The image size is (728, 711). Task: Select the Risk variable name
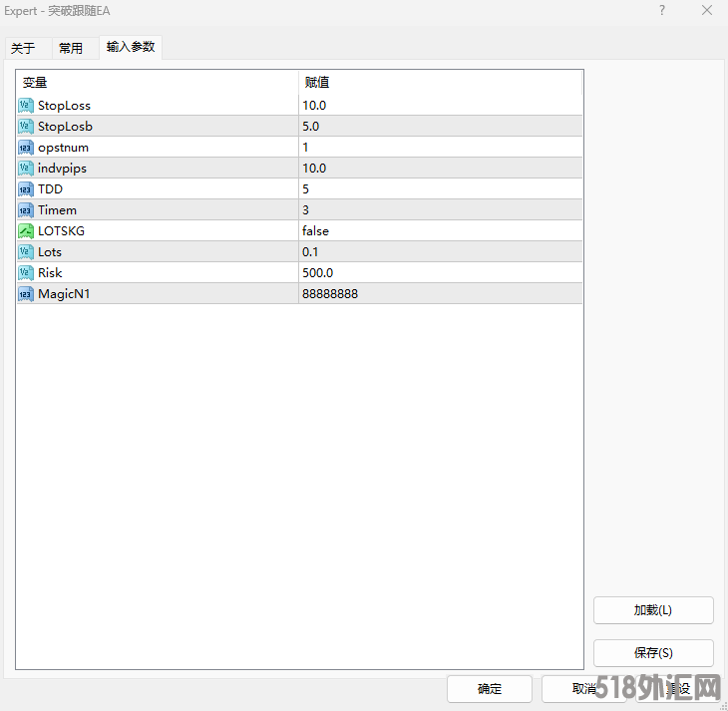pyautogui.click(x=50, y=273)
